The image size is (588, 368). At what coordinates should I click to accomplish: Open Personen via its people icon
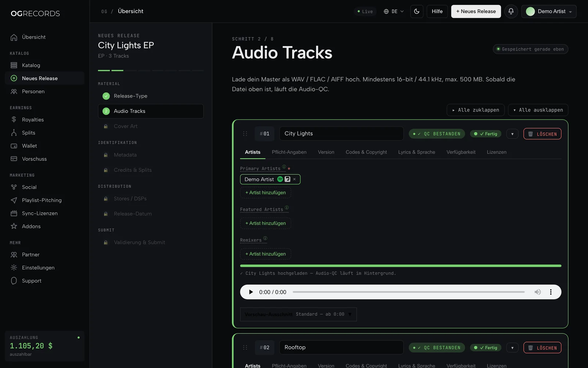[x=14, y=91]
